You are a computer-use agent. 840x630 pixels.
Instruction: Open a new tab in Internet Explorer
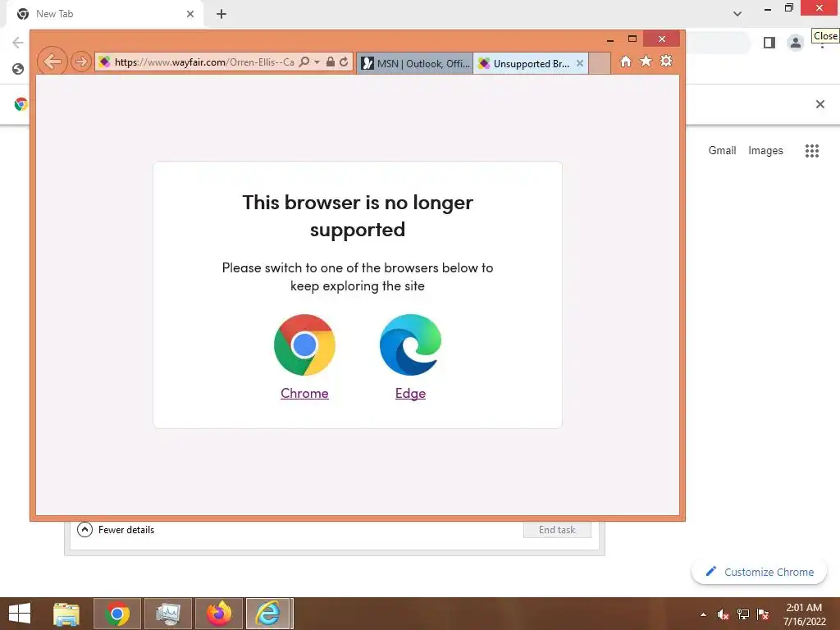600,63
